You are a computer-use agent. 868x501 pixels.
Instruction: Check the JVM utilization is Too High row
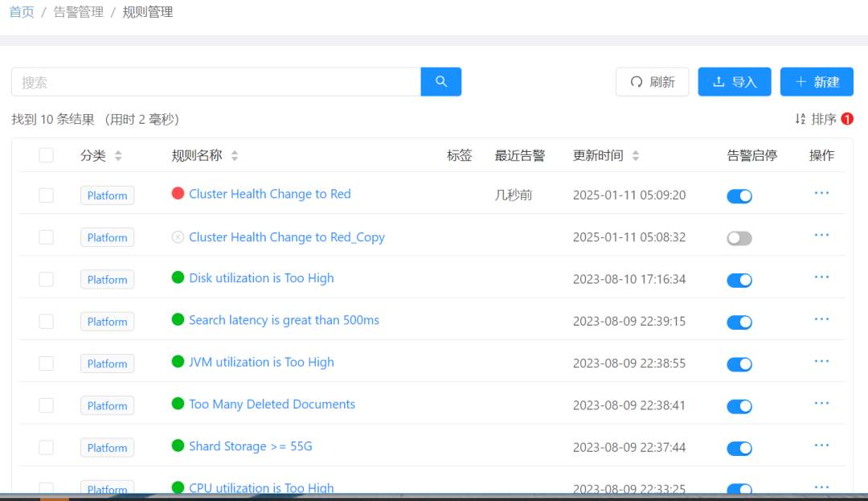[x=46, y=363]
